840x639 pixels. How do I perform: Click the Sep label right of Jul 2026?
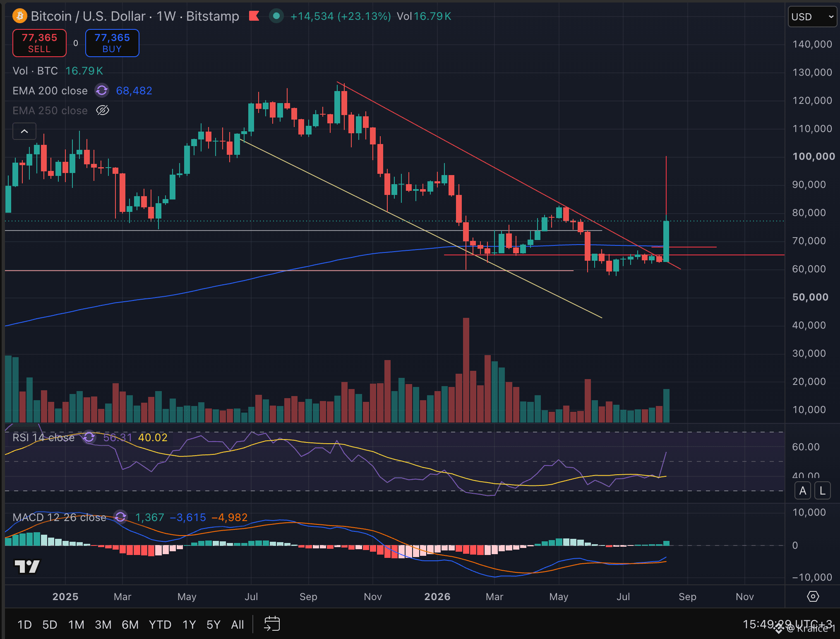(687, 596)
